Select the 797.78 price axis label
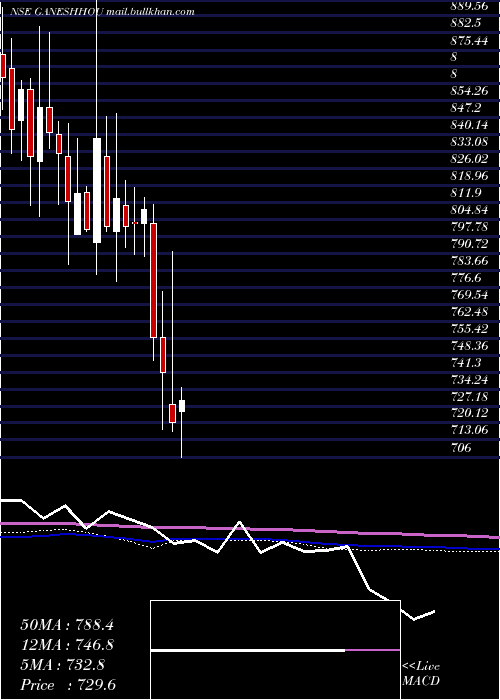Viewport: 500px width, 700px height. tap(470, 227)
